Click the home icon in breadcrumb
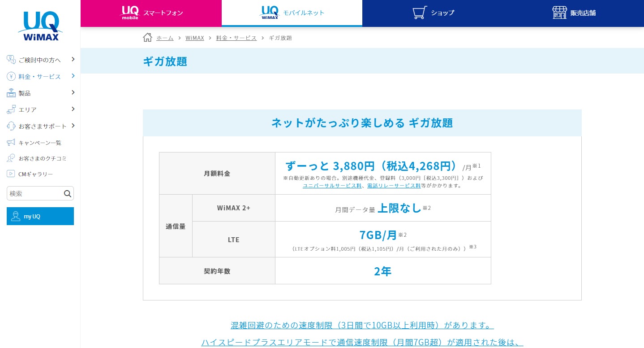This screenshot has height=348, width=644. 147,38
